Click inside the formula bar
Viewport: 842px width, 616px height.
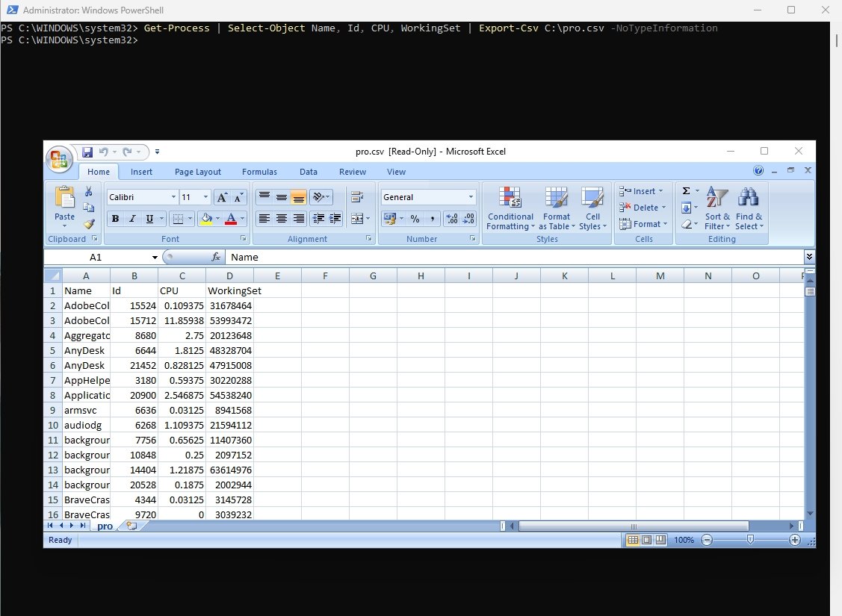[514, 258]
